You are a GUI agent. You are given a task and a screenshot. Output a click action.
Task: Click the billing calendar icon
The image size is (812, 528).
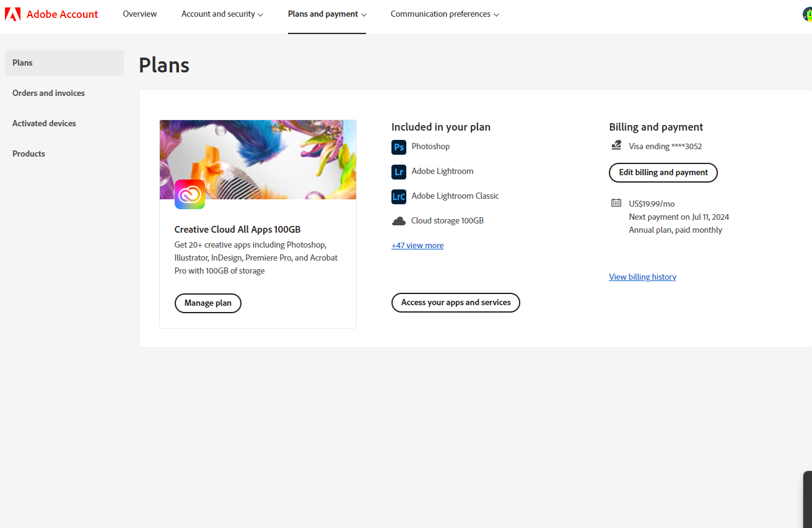(616, 203)
